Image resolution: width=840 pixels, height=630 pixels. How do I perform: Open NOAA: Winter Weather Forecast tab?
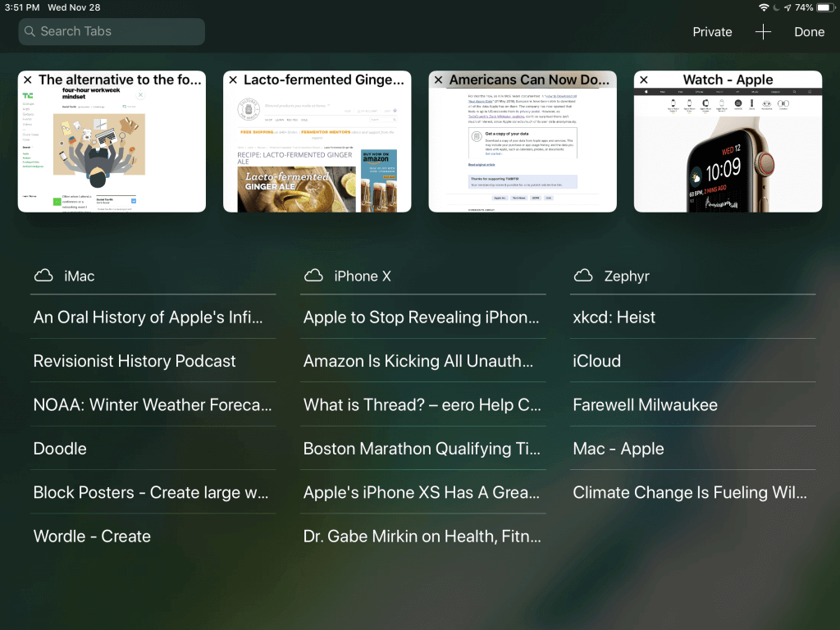pyautogui.click(x=153, y=405)
